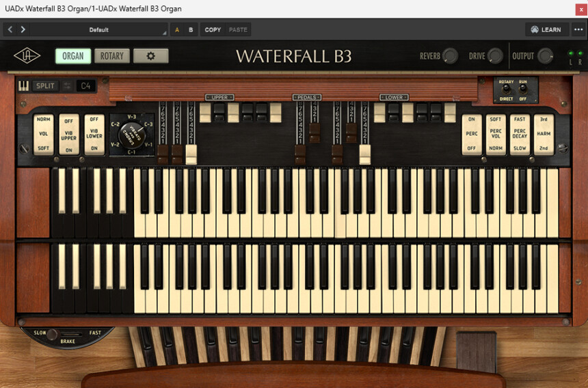
Task: Click the C4 split point field
Action: point(86,86)
